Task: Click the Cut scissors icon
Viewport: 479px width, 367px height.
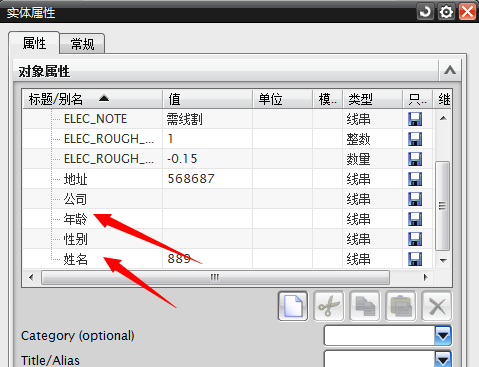Action: [x=329, y=306]
